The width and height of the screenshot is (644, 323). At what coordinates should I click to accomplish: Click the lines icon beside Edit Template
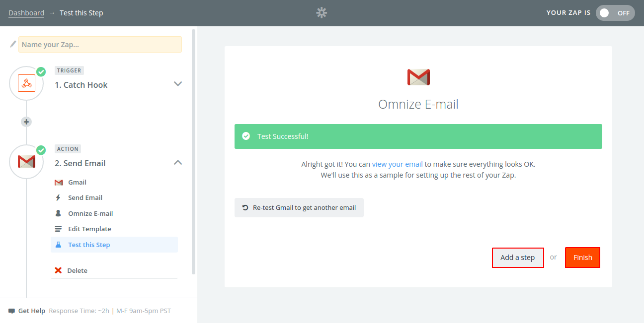coord(58,229)
